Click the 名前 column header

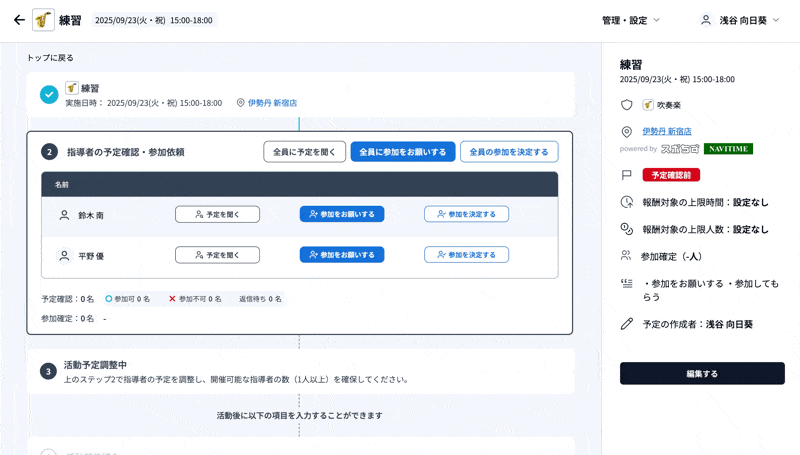62,185
